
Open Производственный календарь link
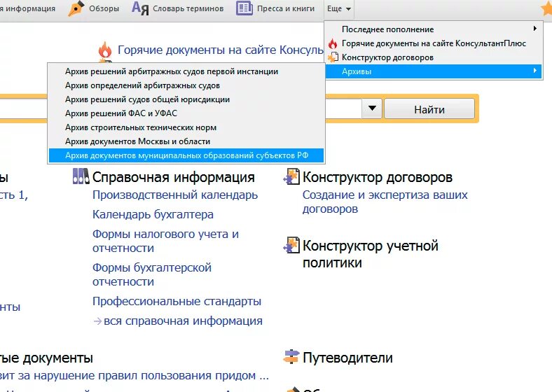point(175,195)
